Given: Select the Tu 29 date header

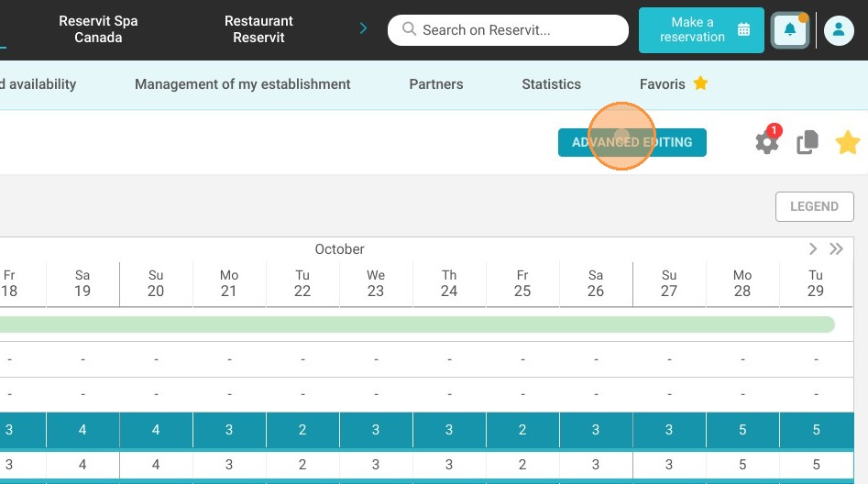Looking at the screenshot, I should pos(816,283).
